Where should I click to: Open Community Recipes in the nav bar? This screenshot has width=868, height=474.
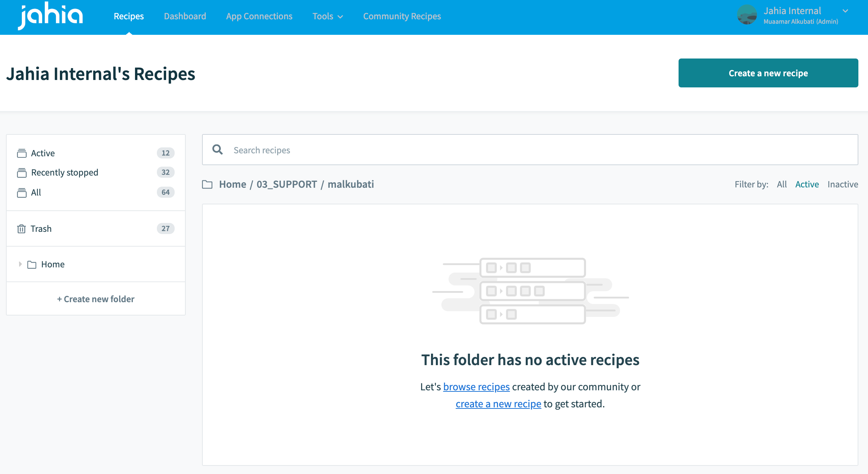pyautogui.click(x=402, y=16)
